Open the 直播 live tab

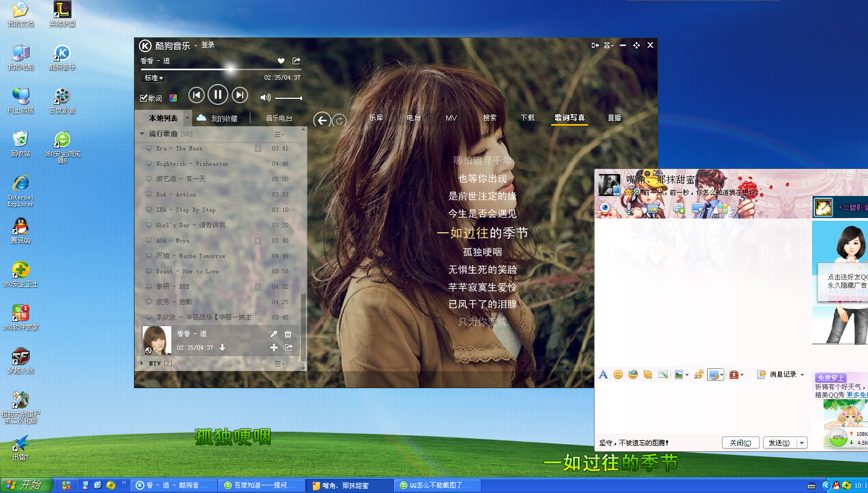click(614, 117)
